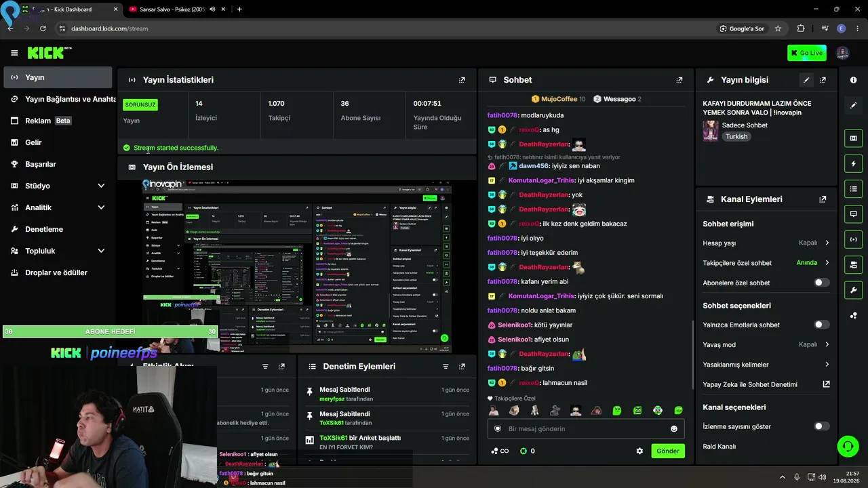Viewport: 868px width, 488px height.
Task: Pop out the Yayın bilgisi panel
Action: click(x=823, y=80)
